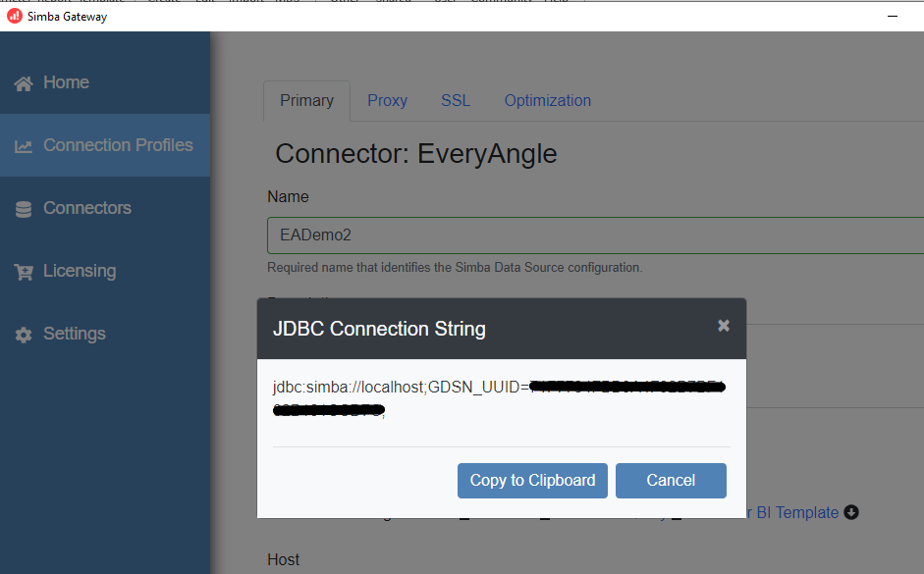Click download arrow icon beside BI Template
Viewport: 924px width, 574px height.
pyautogui.click(x=851, y=512)
